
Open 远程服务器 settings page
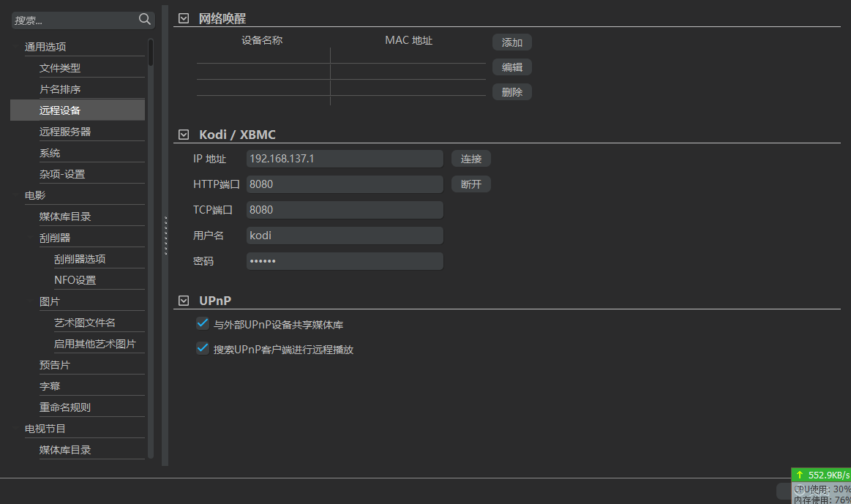click(x=65, y=132)
